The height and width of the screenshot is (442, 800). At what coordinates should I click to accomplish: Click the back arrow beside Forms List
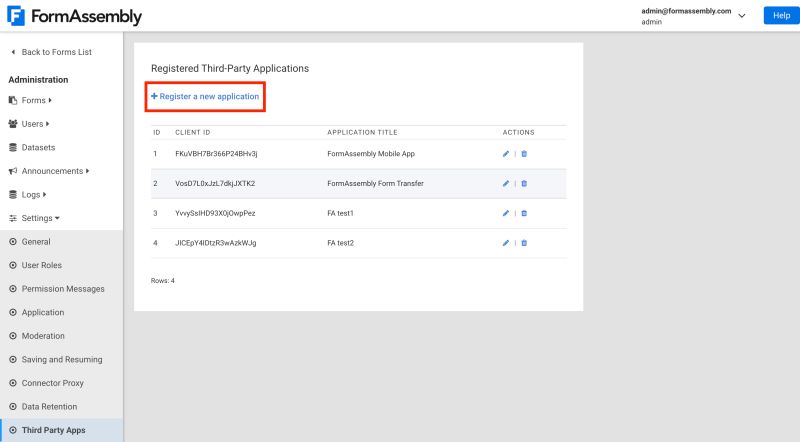coord(13,52)
